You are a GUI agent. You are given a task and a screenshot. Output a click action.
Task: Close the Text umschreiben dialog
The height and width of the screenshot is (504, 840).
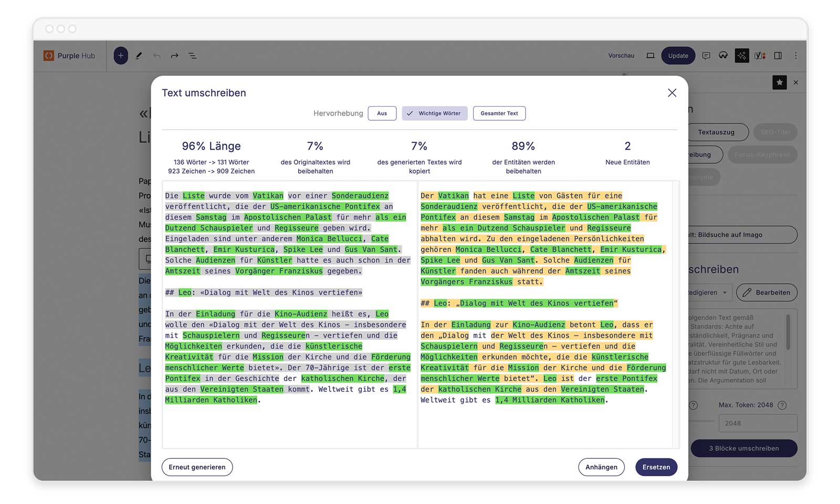coord(672,93)
